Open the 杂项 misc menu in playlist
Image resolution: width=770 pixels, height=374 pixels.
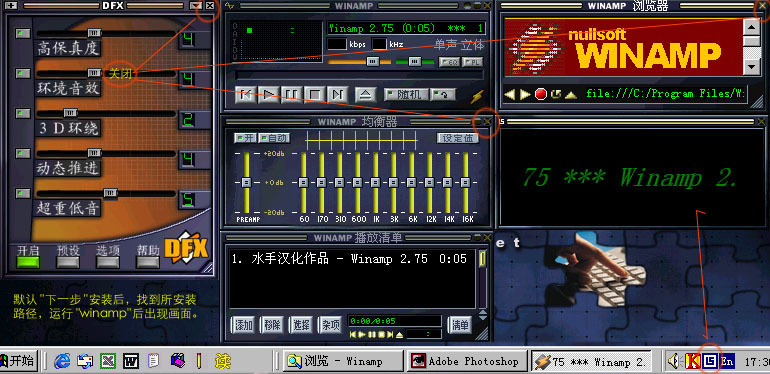(330, 324)
